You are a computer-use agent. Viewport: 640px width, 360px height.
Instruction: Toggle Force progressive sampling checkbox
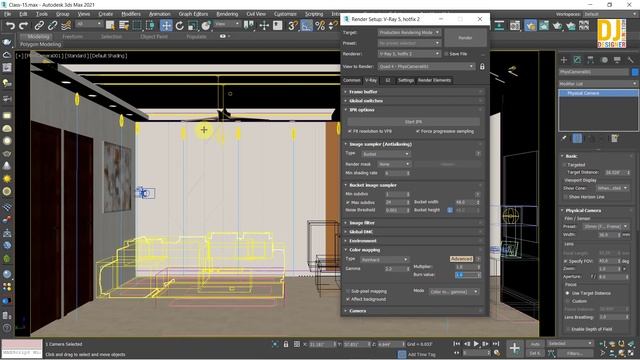click(418, 131)
